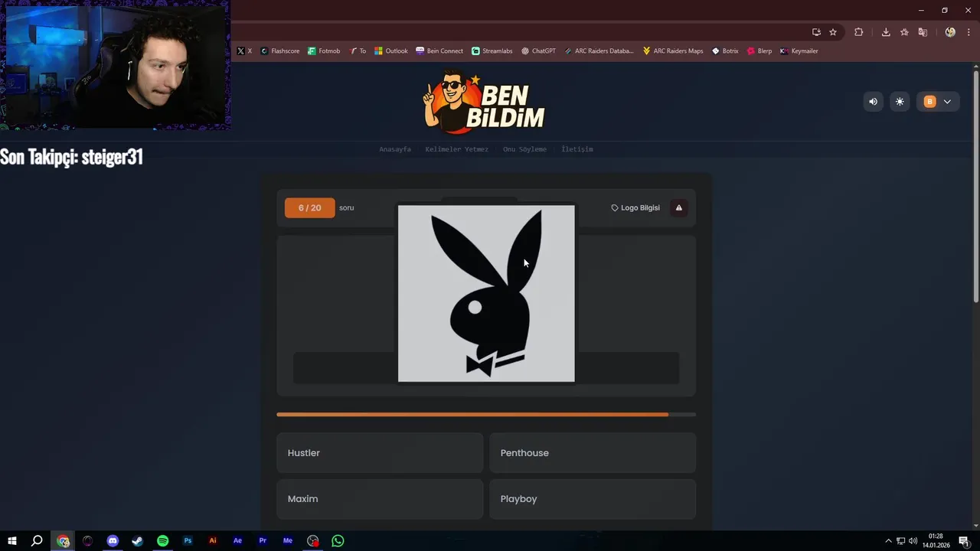
Task: Open Onu Söyleme menu item
Action: [x=524, y=149]
